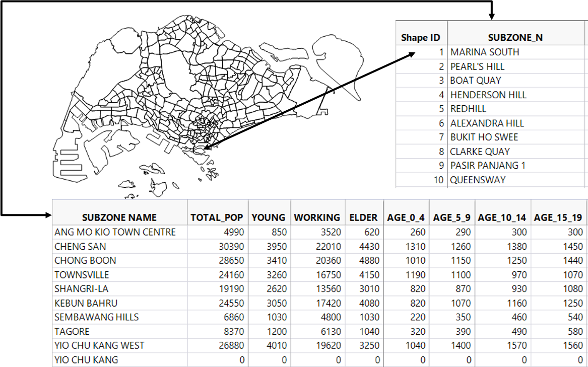
Task: Select the SUBZONE NAME column header
Action: 119,212
